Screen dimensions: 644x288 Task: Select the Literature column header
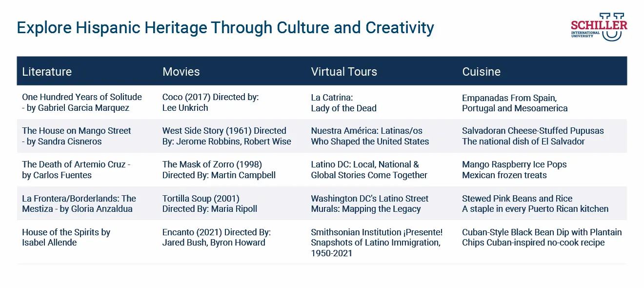coord(47,71)
